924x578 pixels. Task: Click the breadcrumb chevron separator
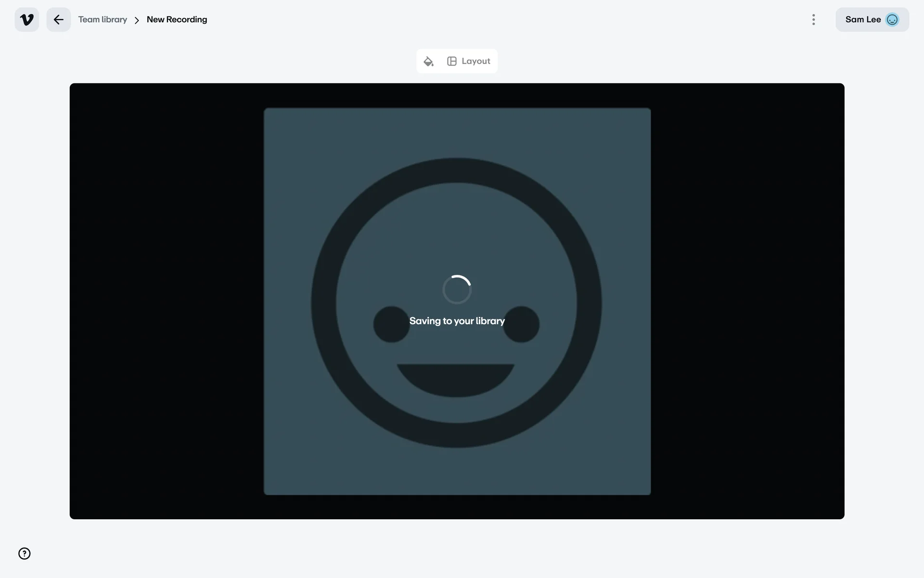pyautogui.click(x=137, y=20)
